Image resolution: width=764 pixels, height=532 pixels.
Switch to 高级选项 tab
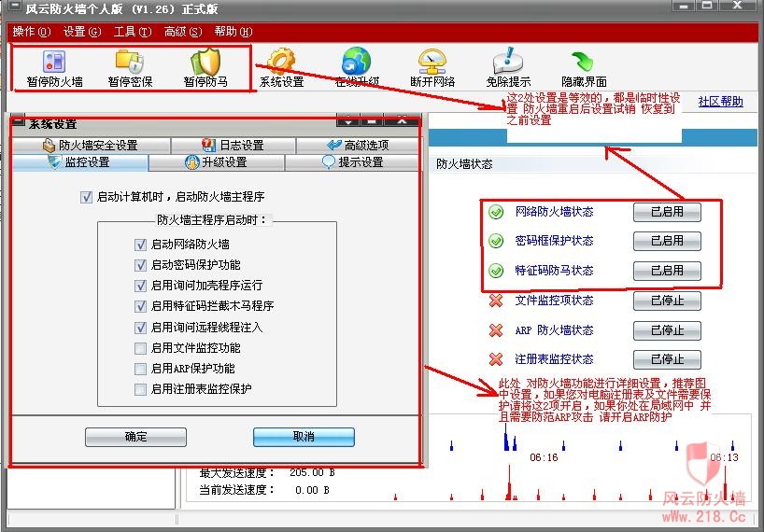358,145
